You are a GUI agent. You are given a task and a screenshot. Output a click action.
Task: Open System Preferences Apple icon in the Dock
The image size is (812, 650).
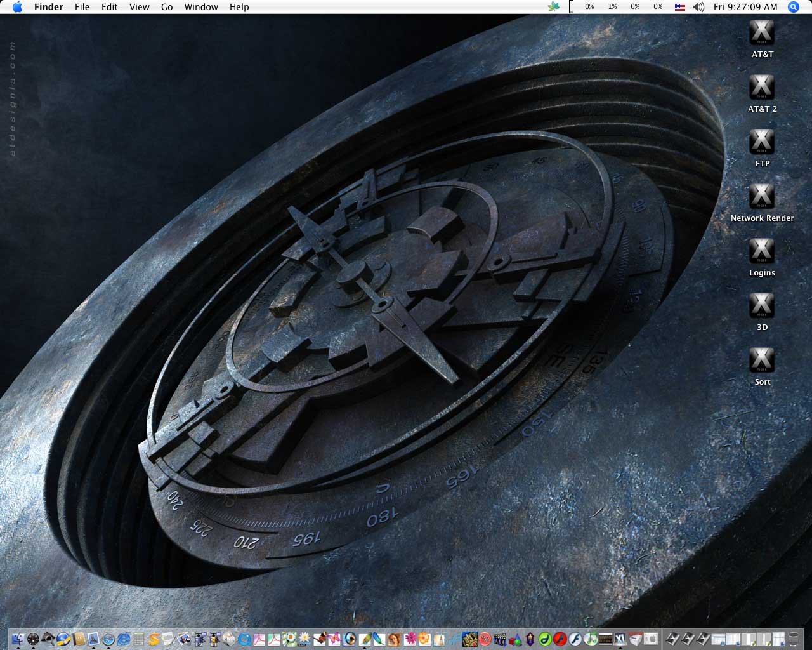[x=650, y=639]
